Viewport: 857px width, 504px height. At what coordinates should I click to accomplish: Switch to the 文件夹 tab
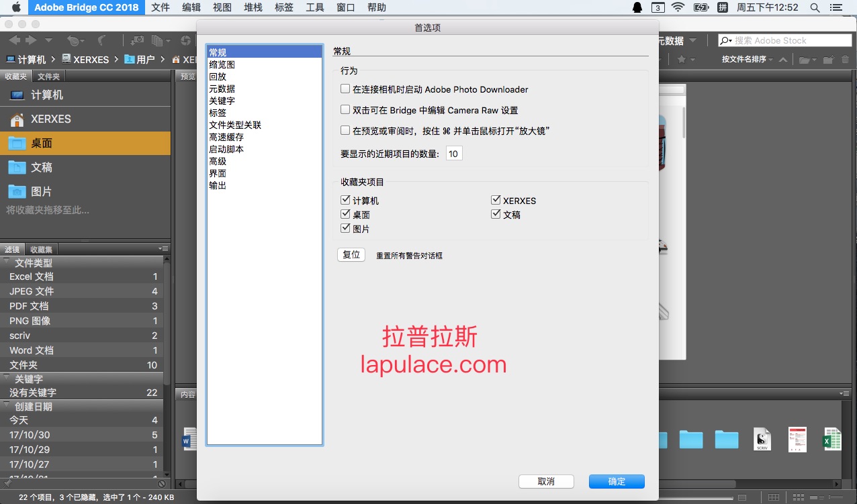click(x=48, y=77)
